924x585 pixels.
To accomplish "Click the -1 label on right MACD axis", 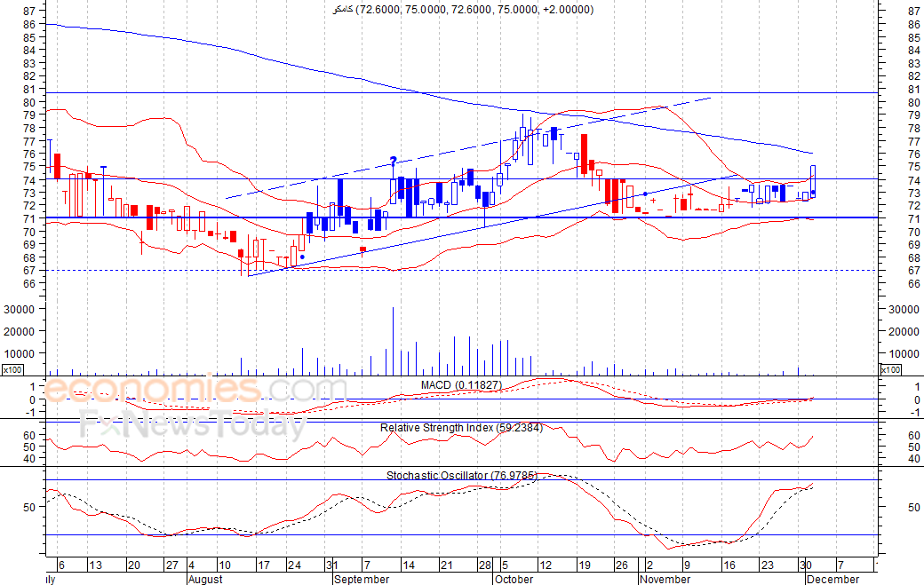I will pos(915,413).
